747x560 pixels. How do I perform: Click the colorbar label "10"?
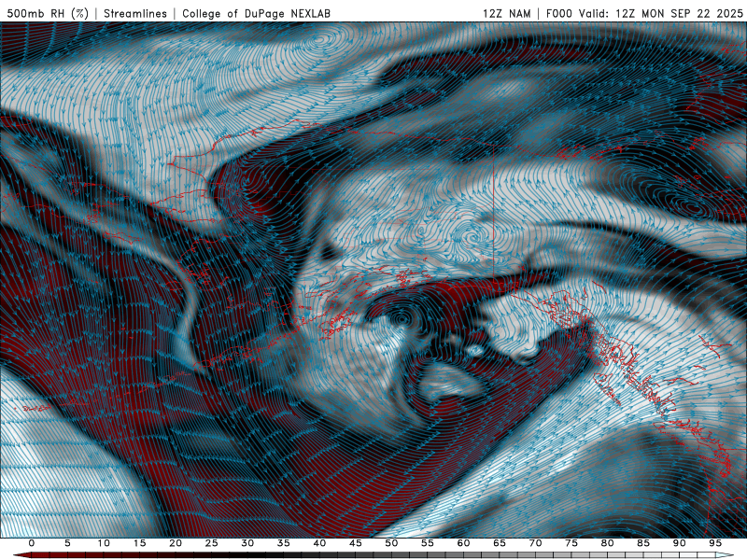104,543
